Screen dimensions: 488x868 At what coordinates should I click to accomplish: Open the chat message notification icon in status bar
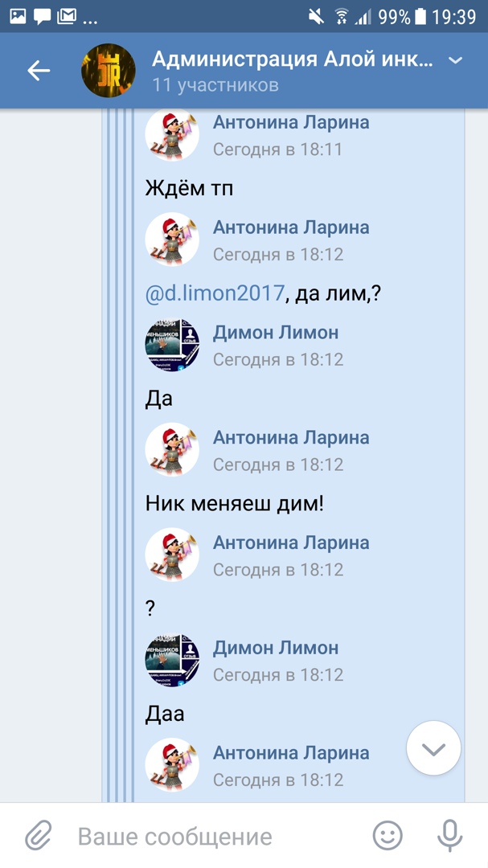[42, 17]
